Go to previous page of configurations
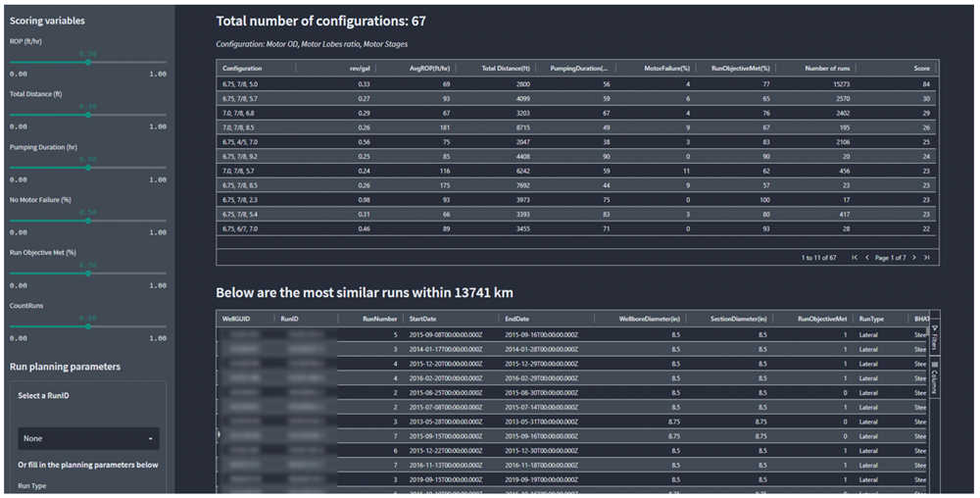The image size is (980, 498). [x=866, y=257]
